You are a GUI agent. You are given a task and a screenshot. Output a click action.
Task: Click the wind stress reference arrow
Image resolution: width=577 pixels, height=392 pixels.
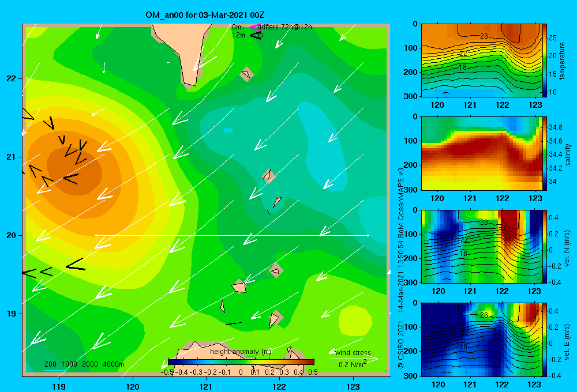pos(354,359)
